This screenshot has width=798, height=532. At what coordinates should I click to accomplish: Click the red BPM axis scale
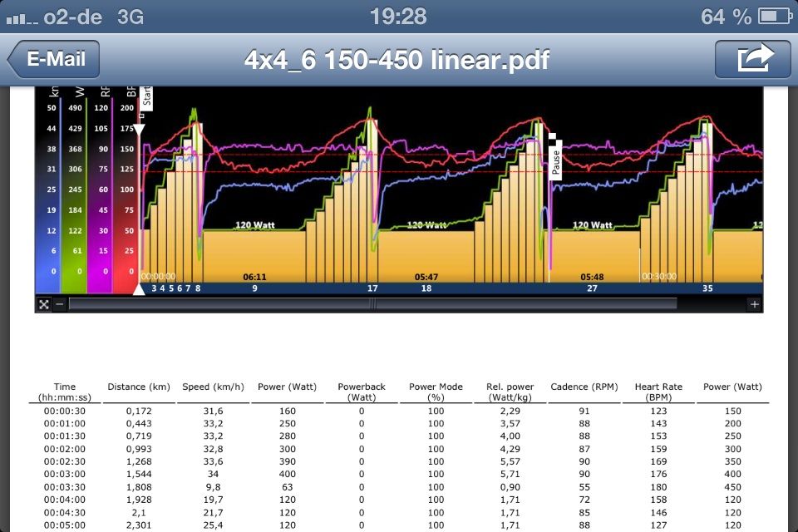[126, 190]
